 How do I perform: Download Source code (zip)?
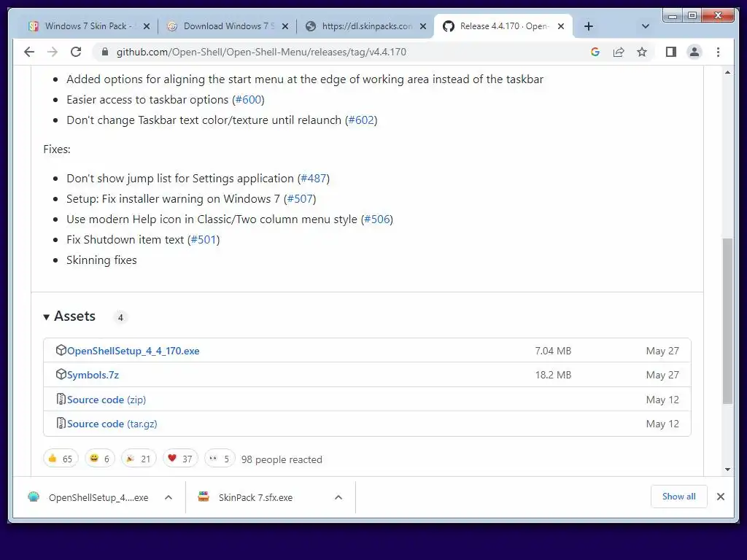tap(107, 400)
